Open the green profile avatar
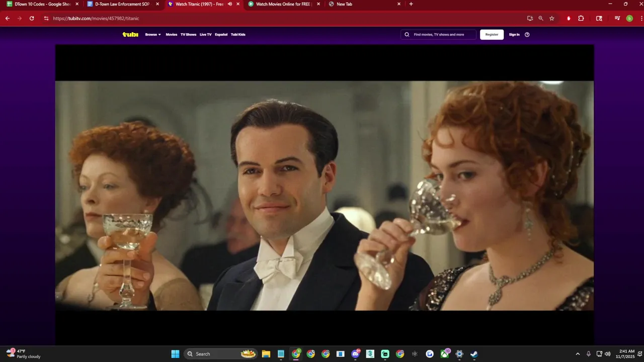Screen dimensions: 644x362 tap(629, 18)
